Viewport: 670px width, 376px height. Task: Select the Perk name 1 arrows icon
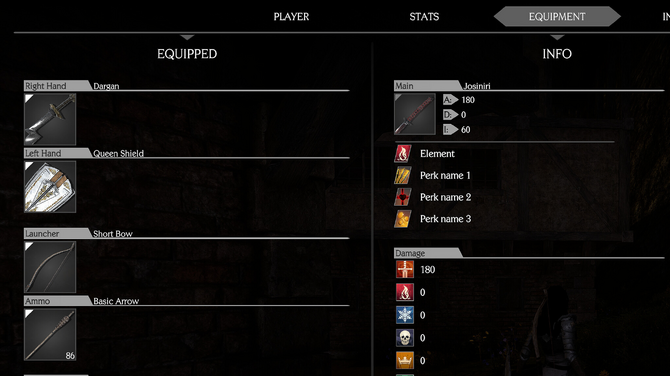[403, 176]
